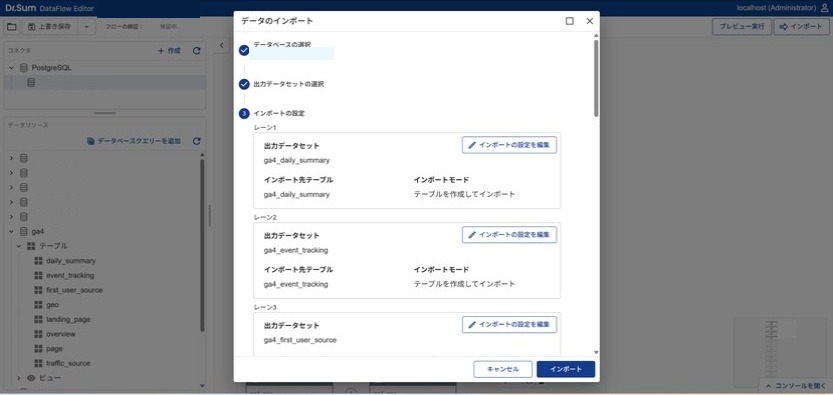Click キャンセル to cancel the import
Screen dimensions: 833x395
tap(502, 370)
